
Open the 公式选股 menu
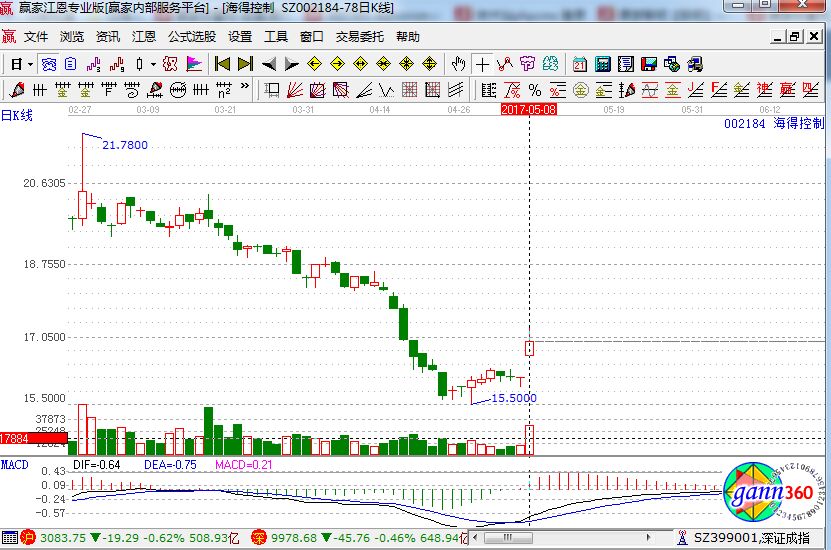(x=191, y=37)
